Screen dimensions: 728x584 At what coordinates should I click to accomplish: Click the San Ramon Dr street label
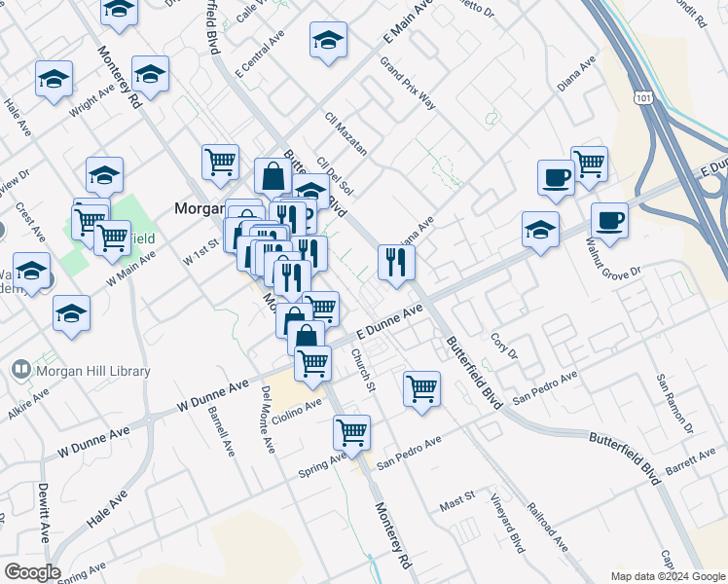point(674,404)
